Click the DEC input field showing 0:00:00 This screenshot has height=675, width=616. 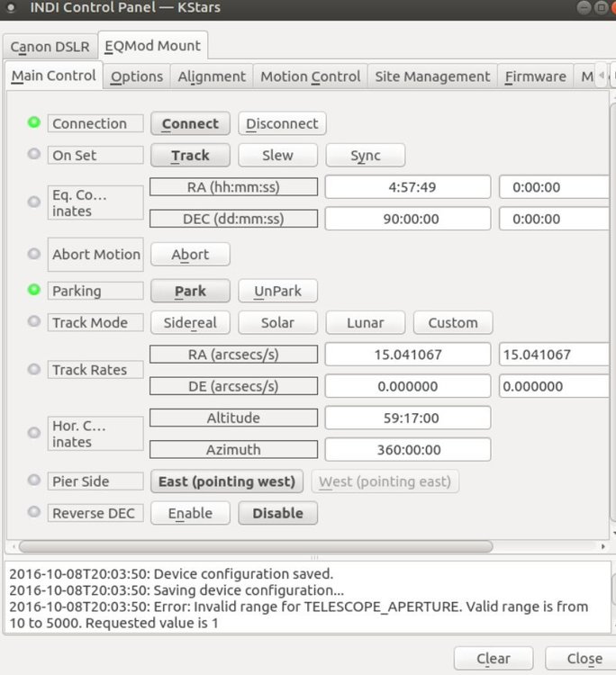(x=554, y=219)
